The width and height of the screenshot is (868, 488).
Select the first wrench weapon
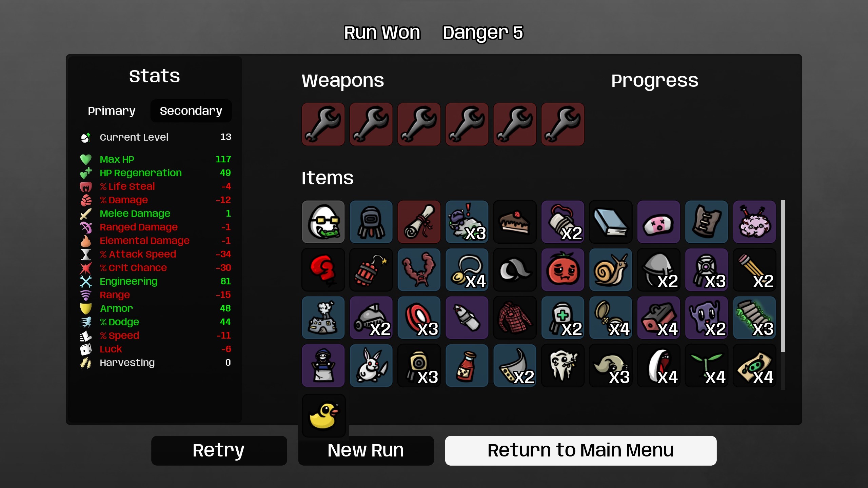(323, 124)
